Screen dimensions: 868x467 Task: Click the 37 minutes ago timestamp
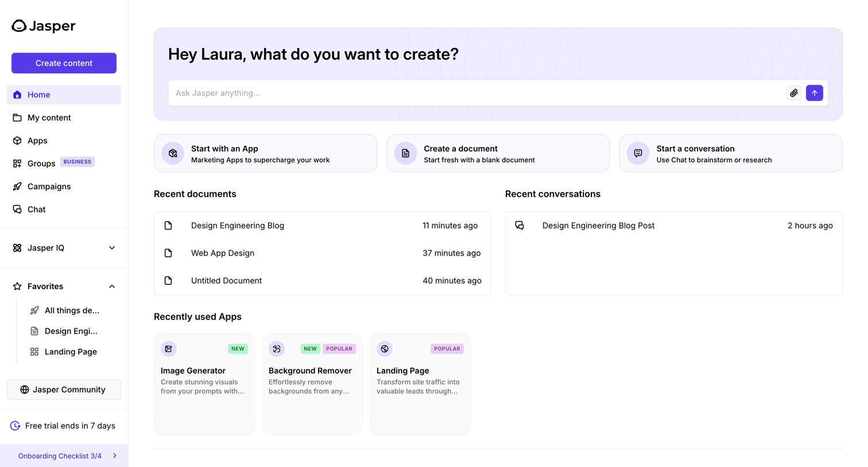[452, 253]
